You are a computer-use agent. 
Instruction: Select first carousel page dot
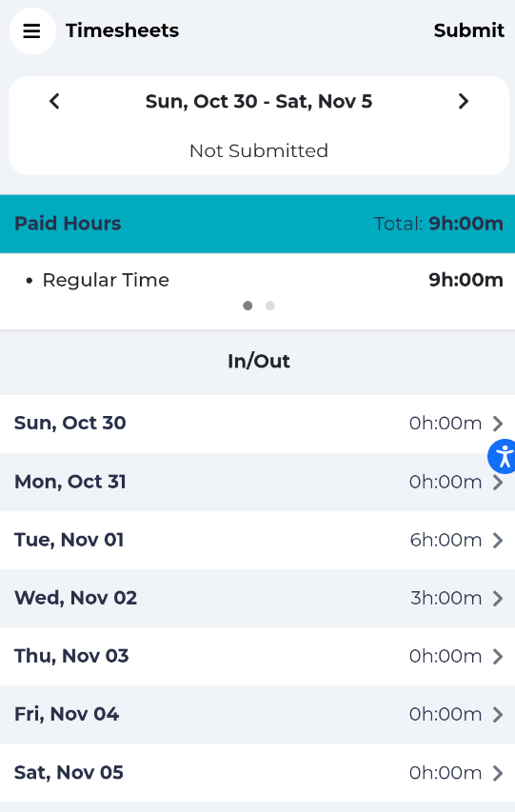tap(248, 306)
